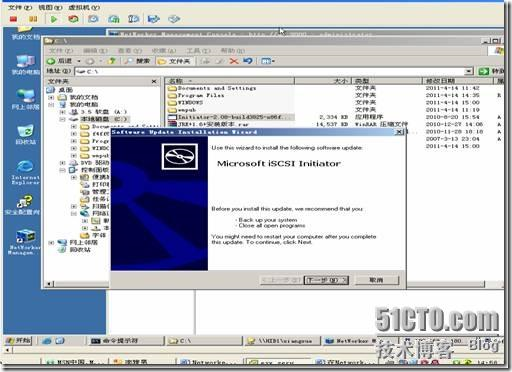This screenshot has height=372, width=512.
Task: Select 回收站 in the folder tree
Action: (x=80, y=249)
